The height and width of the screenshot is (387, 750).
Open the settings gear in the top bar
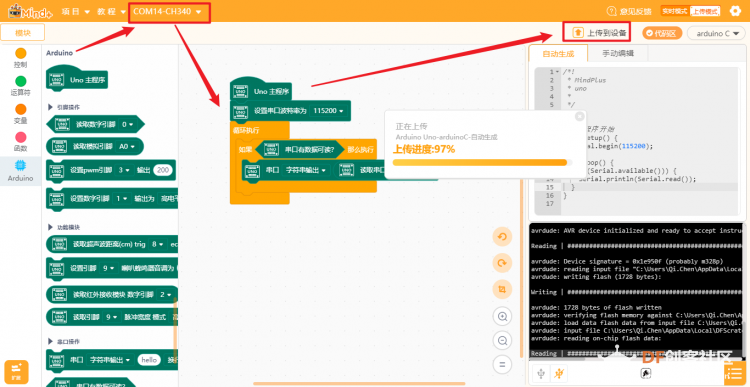(x=735, y=11)
